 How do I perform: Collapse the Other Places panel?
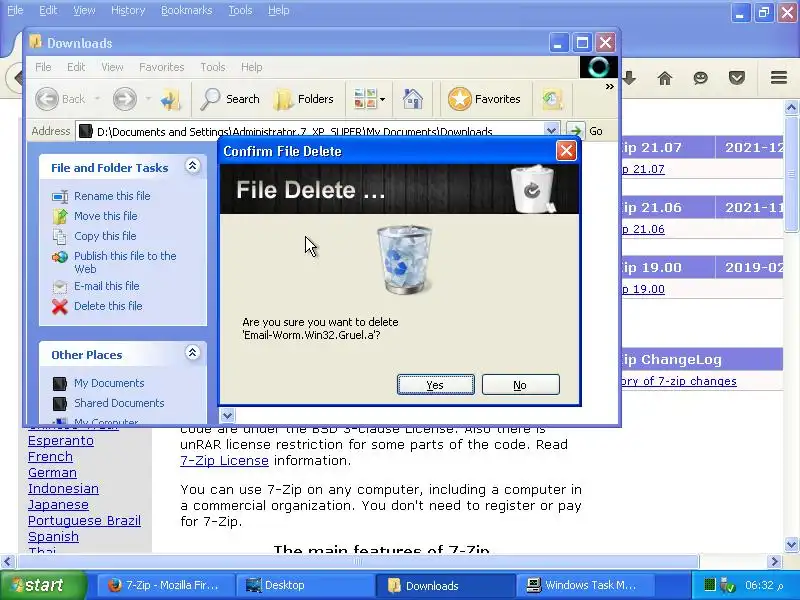coord(192,353)
